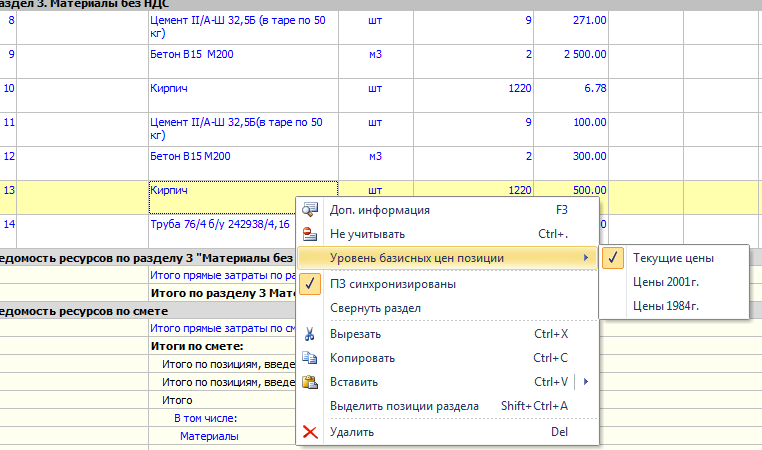Click Удалить in the context menu
This screenshot has height=450, width=762.
[x=352, y=432]
